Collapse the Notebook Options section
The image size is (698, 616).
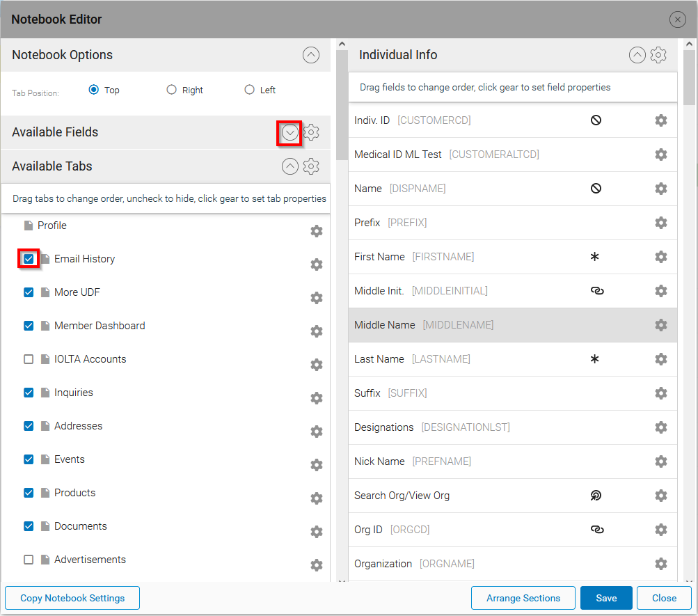311,55
